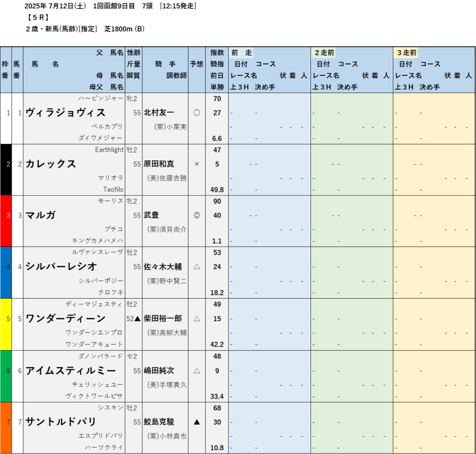Select jockey 北村友一
Viewport: 476px width, 454px height.
click(159, 112)
